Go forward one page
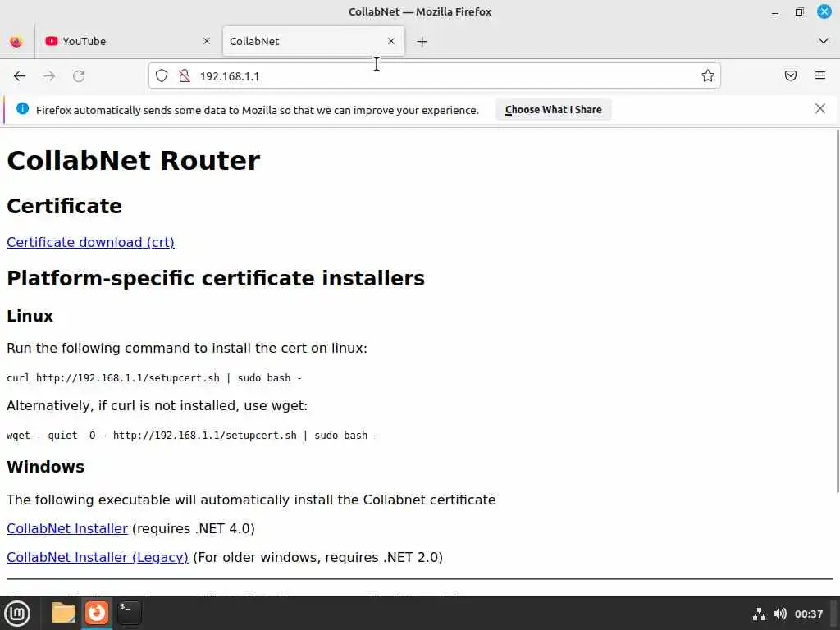The height and width of the screenshot is (630, 840). click(49, 76)
